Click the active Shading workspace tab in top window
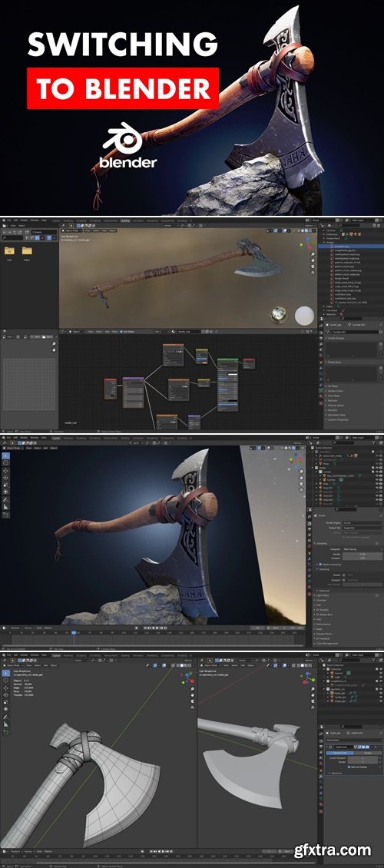This screenshot has width=384, height=868. click(x=125, y=221)
